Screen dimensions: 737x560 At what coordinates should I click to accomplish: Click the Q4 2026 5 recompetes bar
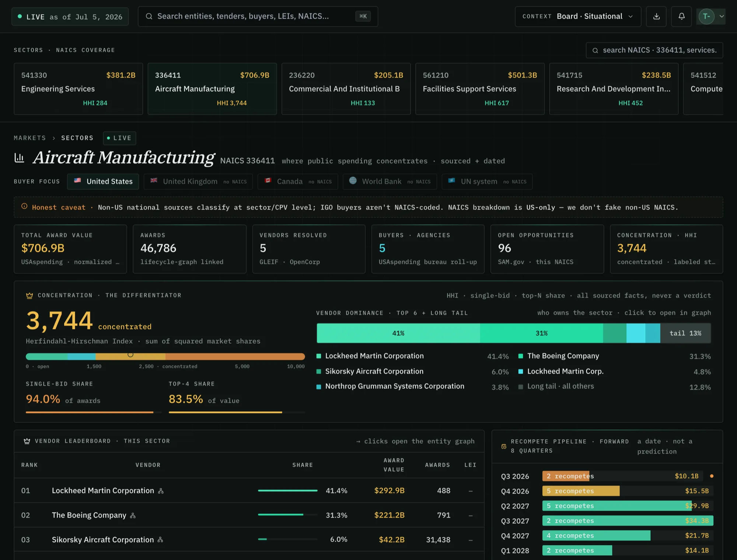[x=628, y=491]
